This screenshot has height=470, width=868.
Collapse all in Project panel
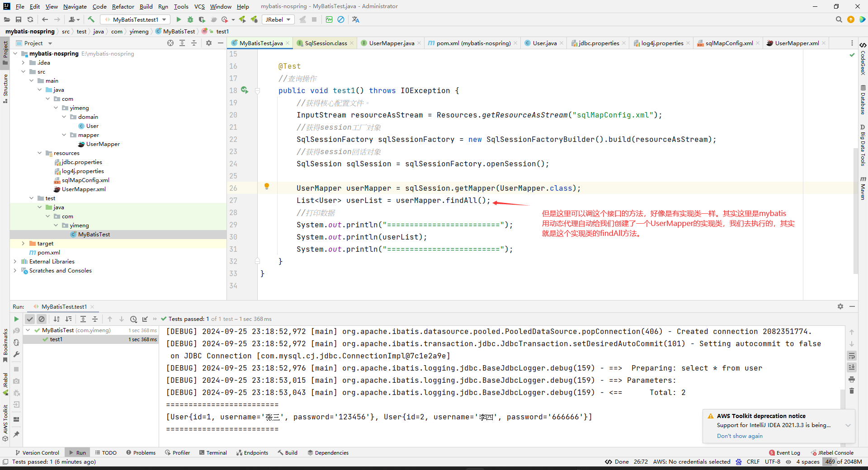[x=194, y=43]
